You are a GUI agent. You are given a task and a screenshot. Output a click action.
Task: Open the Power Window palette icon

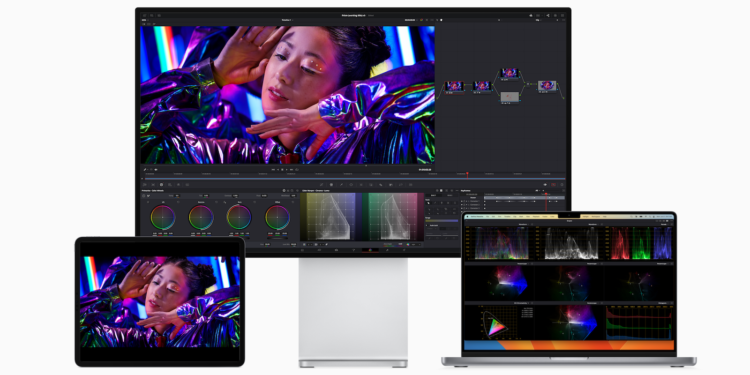pos(351,185)
